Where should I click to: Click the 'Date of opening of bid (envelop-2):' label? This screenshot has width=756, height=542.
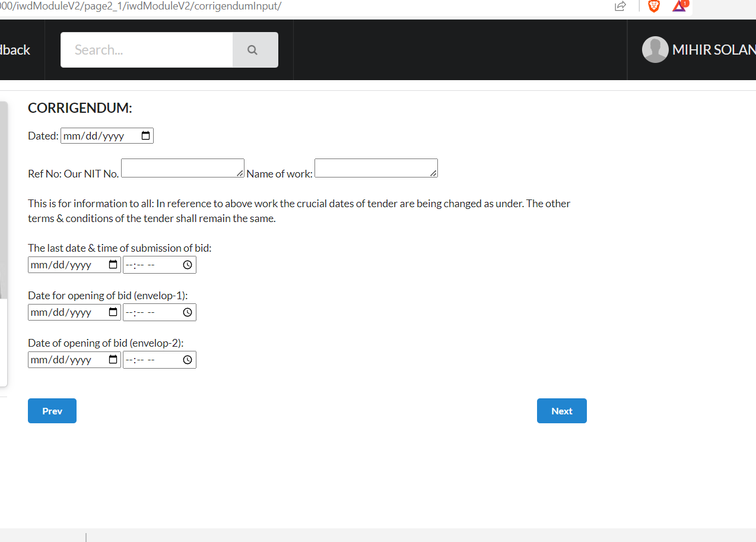coord(106,343)
